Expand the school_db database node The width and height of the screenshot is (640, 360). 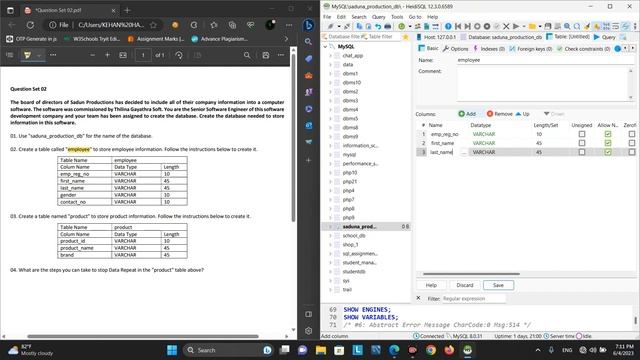coord(331,236)
